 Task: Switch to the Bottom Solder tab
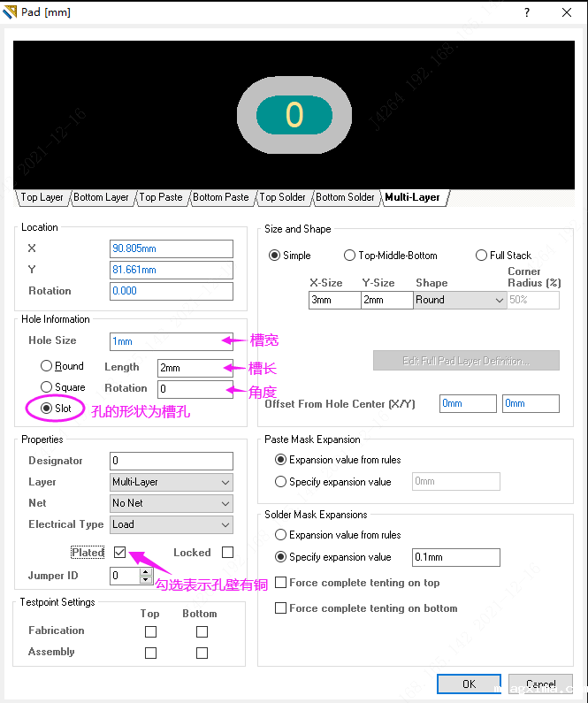[345, 197]
